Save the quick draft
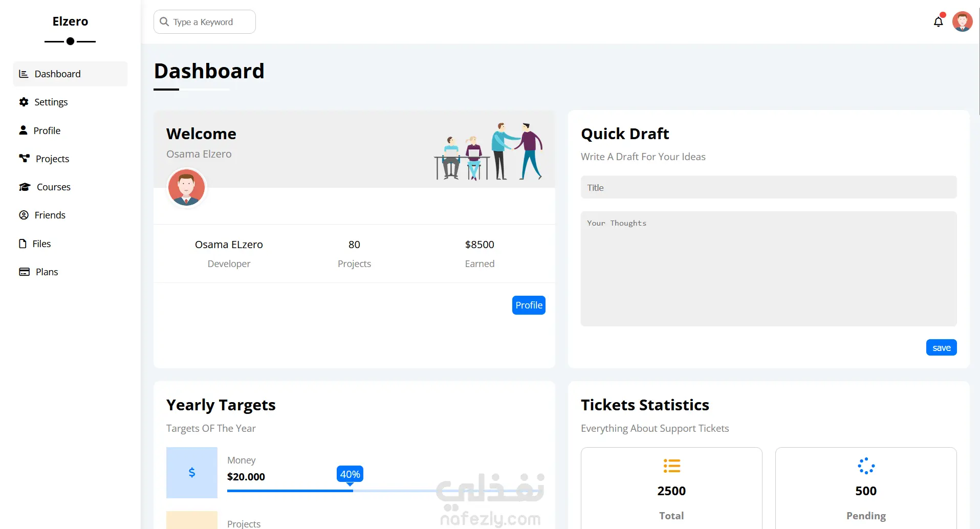The height and width of the screenshot is (529, 980). click(941, 347)
